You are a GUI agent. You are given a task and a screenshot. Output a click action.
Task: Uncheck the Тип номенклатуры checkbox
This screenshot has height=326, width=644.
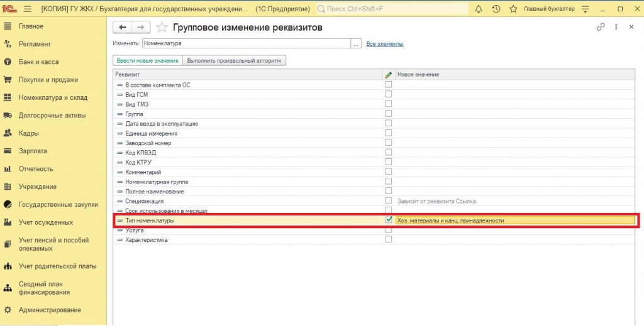[389, 220]
